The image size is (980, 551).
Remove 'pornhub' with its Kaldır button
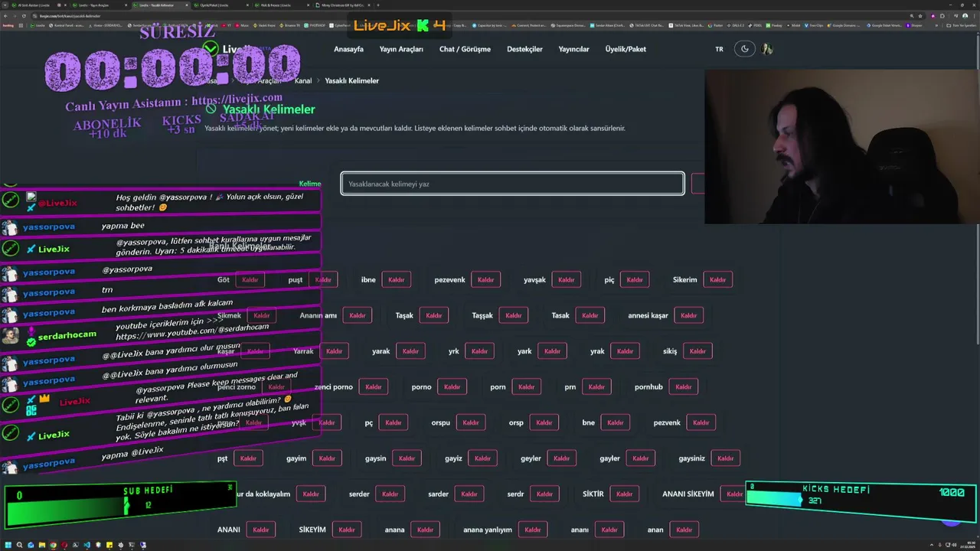tap(683, 387)
